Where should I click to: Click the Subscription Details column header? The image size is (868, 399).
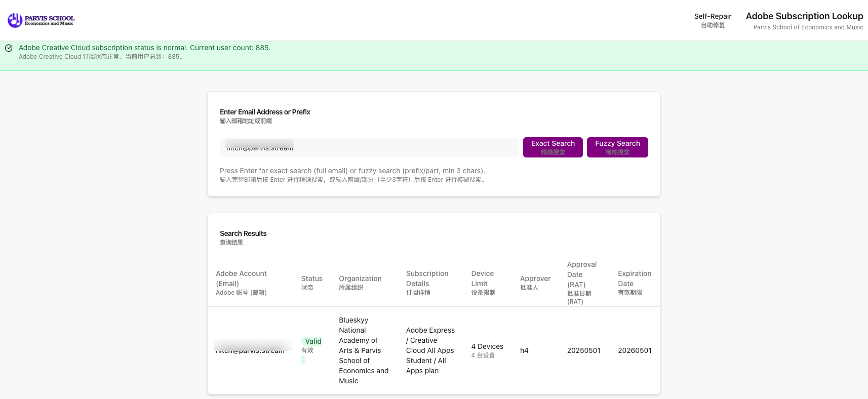427,283
